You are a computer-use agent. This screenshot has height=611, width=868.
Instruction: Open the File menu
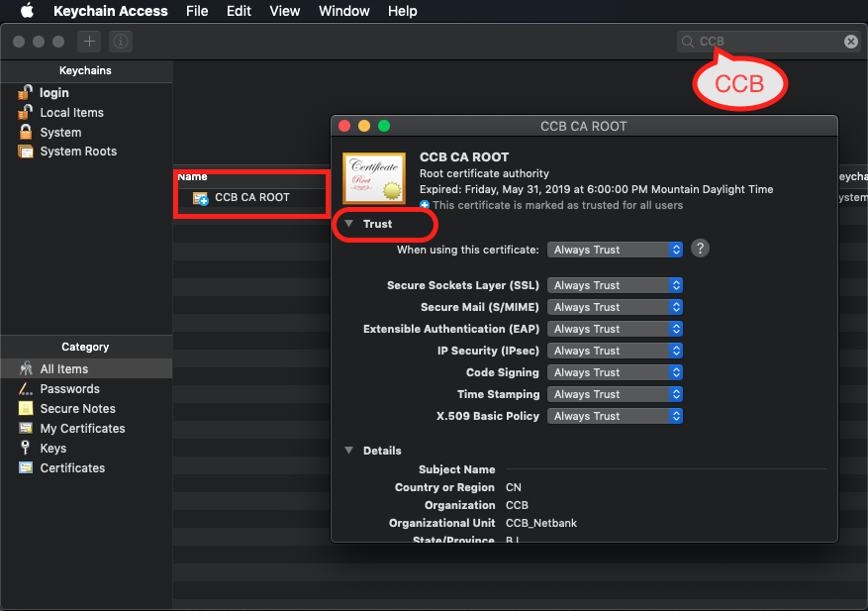[197, 11]
